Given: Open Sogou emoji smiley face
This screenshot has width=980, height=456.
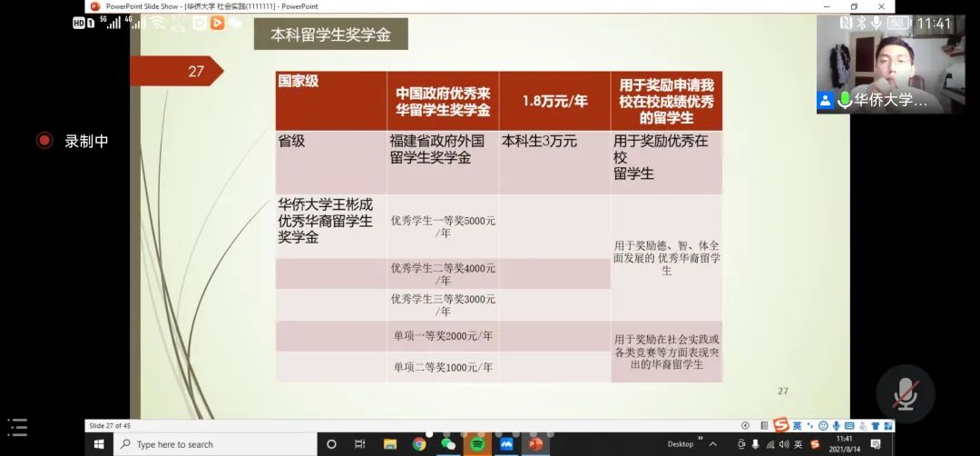Looking at the screenshot, I should click(823, 425).
